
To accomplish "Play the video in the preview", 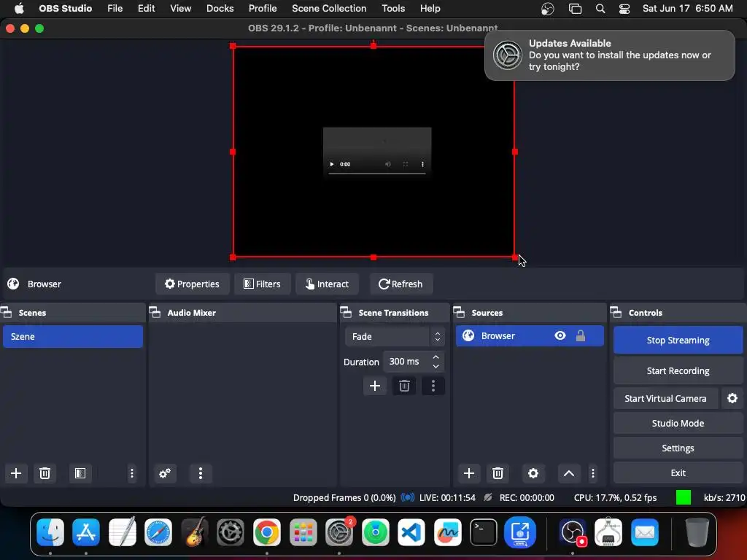I will pos(332,164).
